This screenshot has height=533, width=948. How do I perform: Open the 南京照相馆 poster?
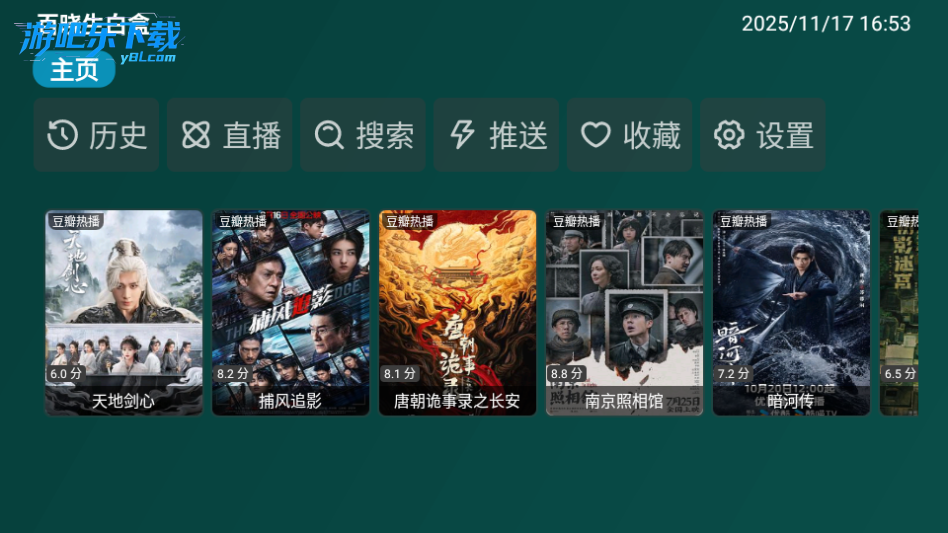tap(625, 312)
